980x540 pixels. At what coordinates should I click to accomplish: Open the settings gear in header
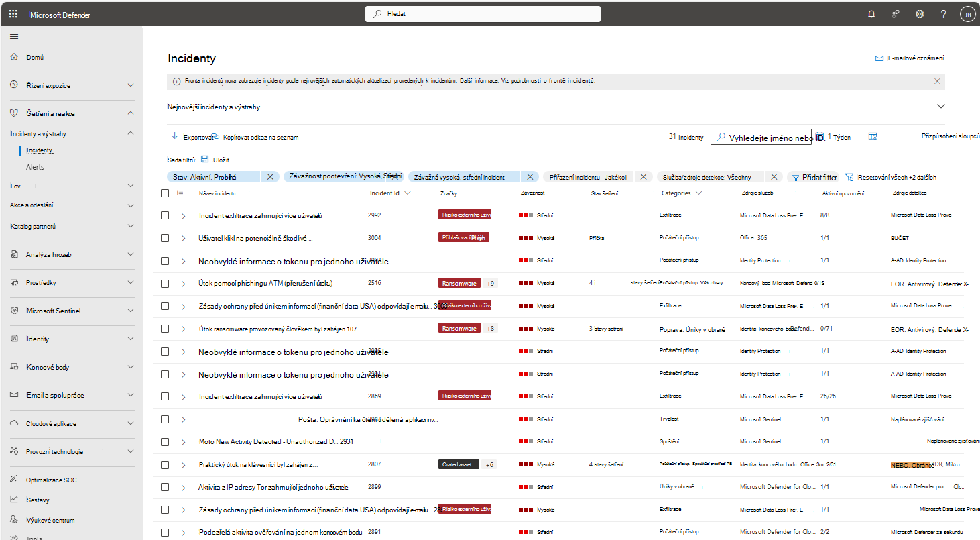(x=920, y=14)
